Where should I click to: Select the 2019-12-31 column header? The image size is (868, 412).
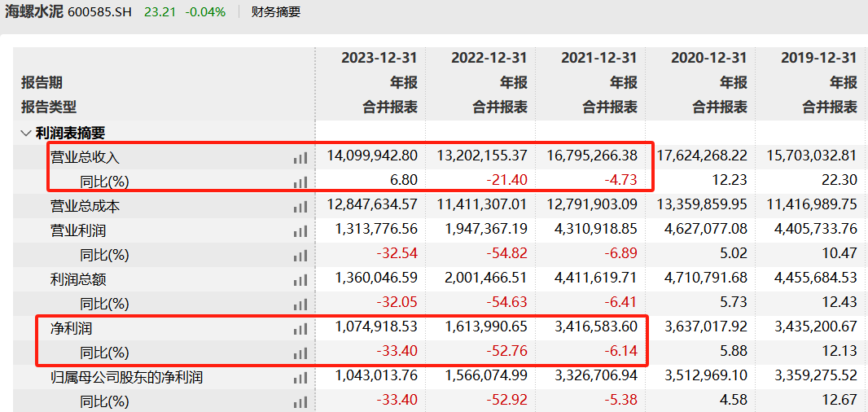coord(819,58)
